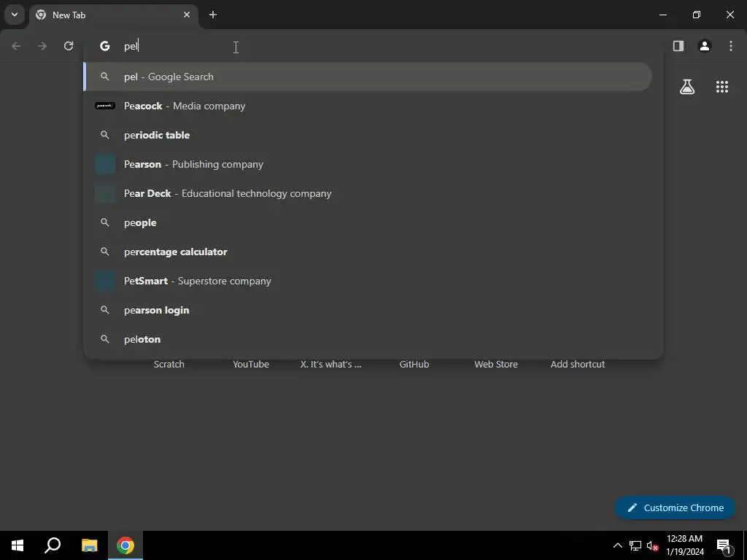Click the Chrome taskbar icon
Viewport: 747px width, 560px height.
tap(125, 545)
